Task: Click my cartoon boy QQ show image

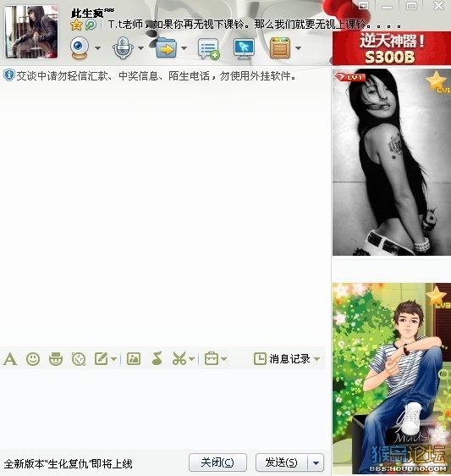Action: [x=392, y=379]
